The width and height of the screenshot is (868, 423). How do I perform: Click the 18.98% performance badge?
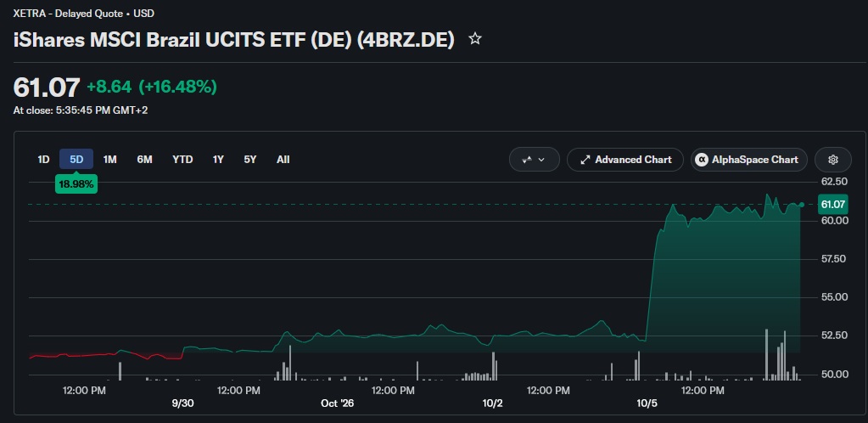tap(76, 184)
